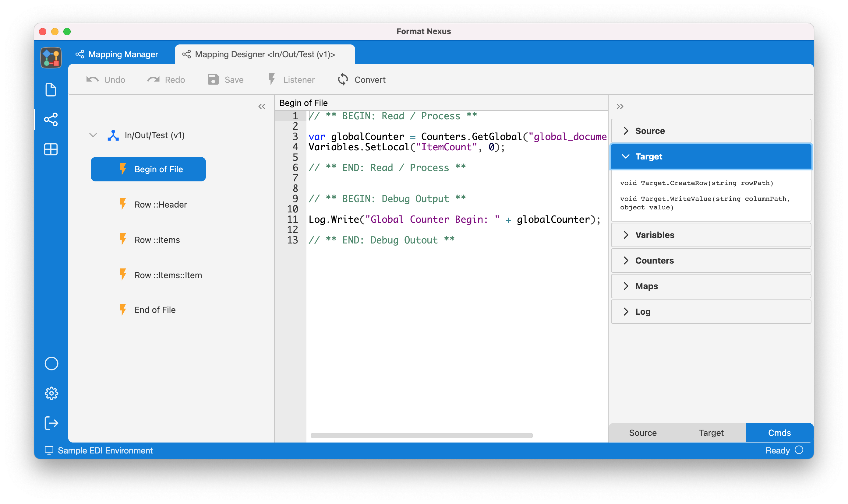Collapse the Target commands section
848x504 pixels.
click(711, 156)
